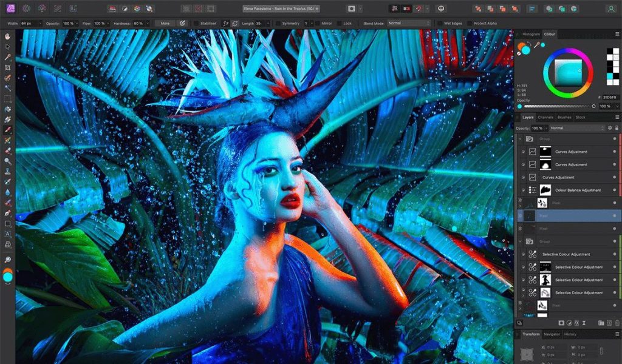The width and height of the screenshot is (622, 364).
Task: Switch to the Stock tab
Action: click(580, 117)
